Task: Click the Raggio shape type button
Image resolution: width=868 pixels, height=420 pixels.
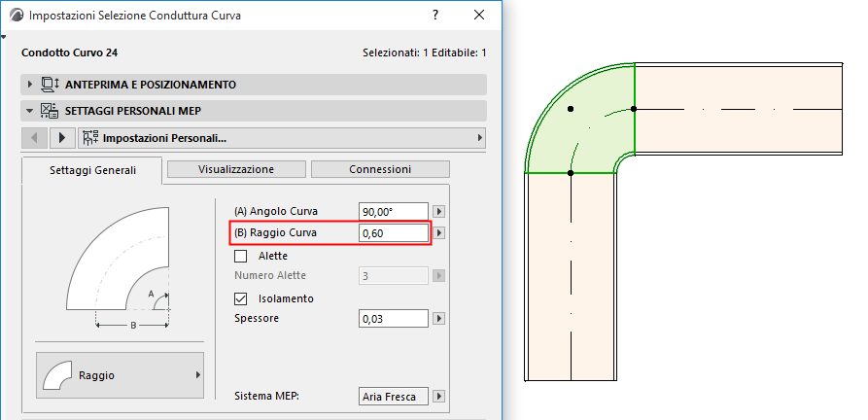Action: click(120, 374)
